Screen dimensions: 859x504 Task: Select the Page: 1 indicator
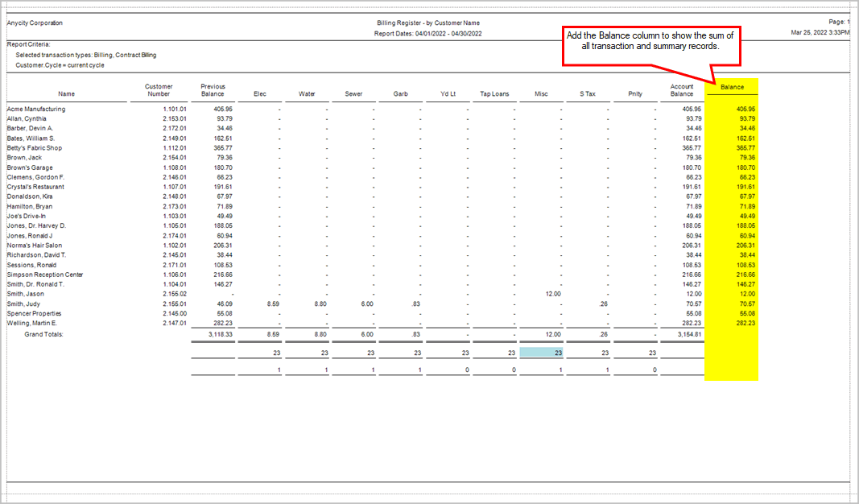point(838,22)
